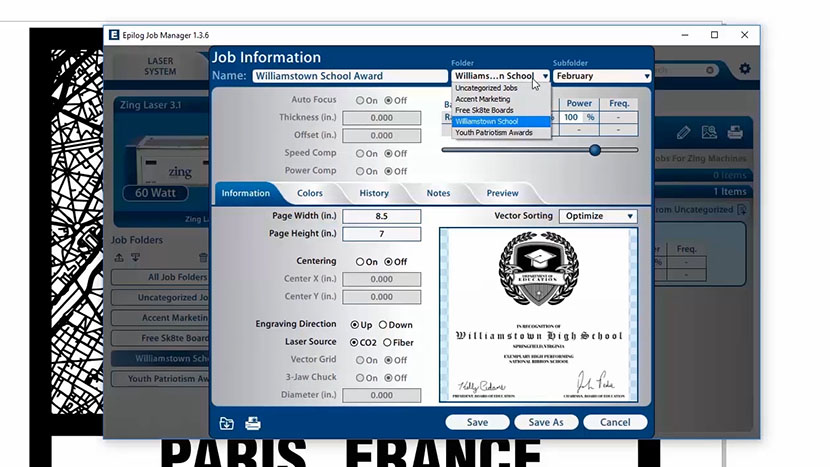Switch to the Colors tab
The height and width of the screenshot is (467, 830).
click(x=309, y=193)
